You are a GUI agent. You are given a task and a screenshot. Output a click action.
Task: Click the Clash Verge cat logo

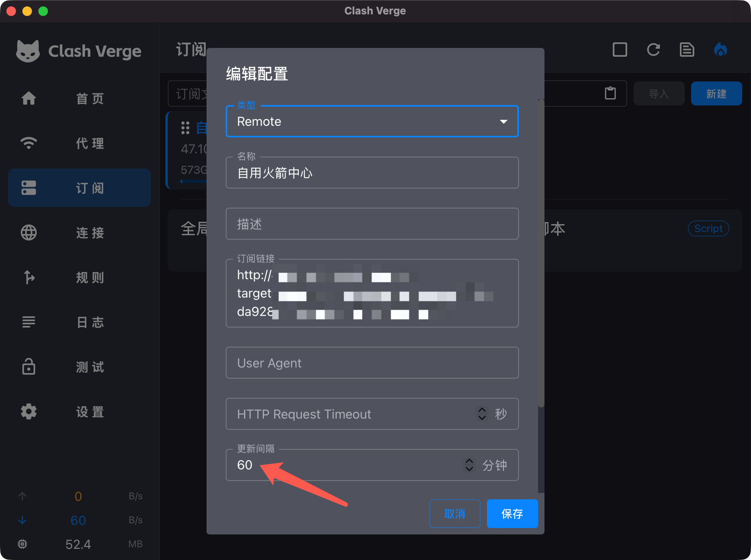(x=28, y=51)
